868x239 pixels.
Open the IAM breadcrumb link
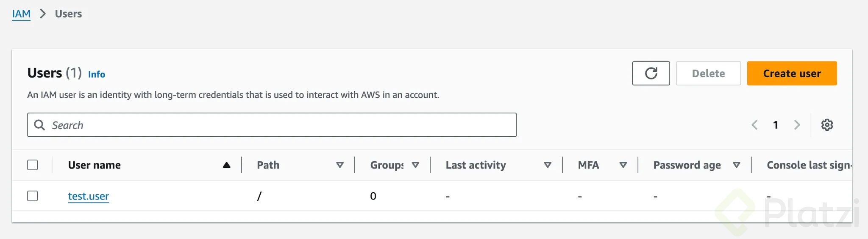[21, 14]
